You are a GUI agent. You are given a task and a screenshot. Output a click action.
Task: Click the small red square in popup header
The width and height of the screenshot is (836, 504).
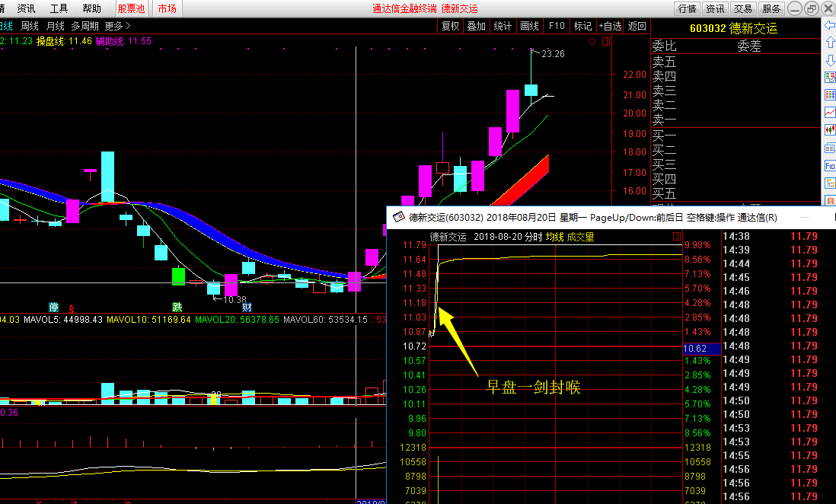pyautogui.click(x=677, y=236)
